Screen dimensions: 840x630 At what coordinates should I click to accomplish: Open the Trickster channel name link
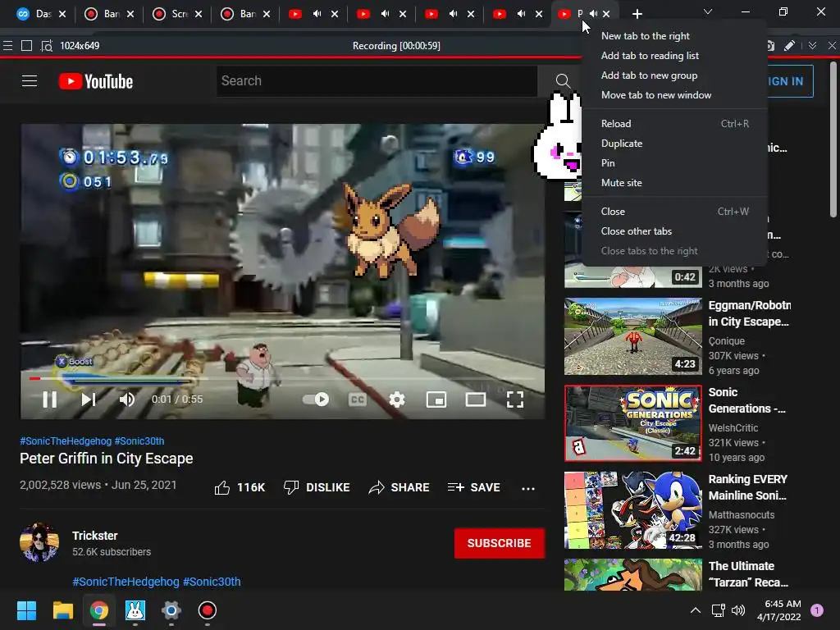95,536
